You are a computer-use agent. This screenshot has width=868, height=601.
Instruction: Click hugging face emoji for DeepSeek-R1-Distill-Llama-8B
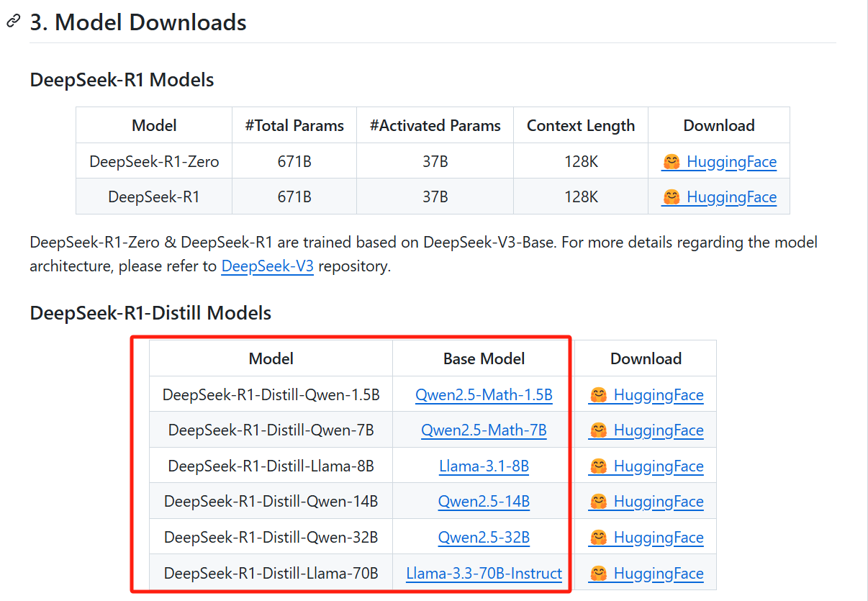[598, 466]
